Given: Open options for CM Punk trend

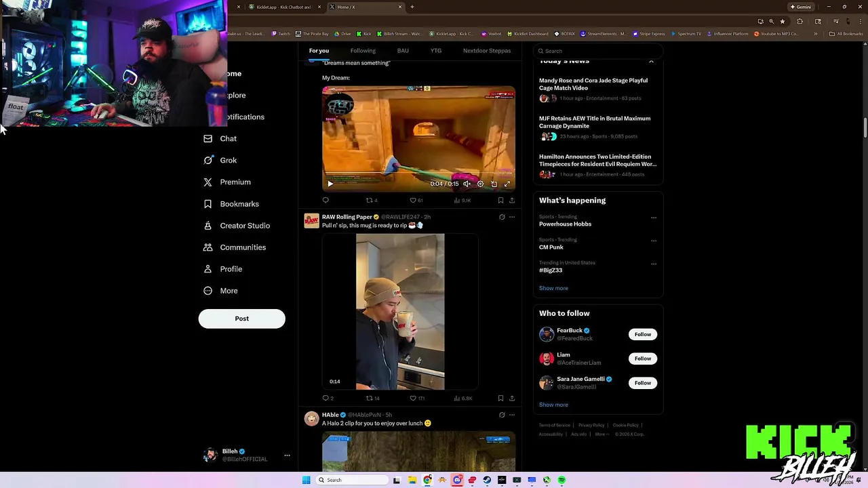Looking at the screenshot, I should [x=654, y=241].
